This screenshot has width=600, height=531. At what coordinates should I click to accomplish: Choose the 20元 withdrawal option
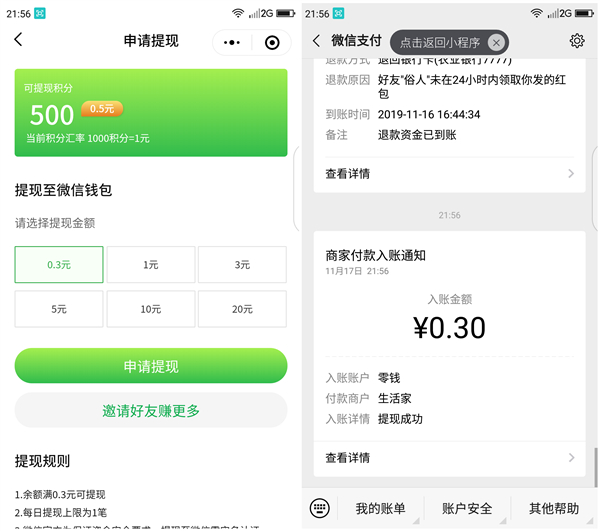click(242, 309)
